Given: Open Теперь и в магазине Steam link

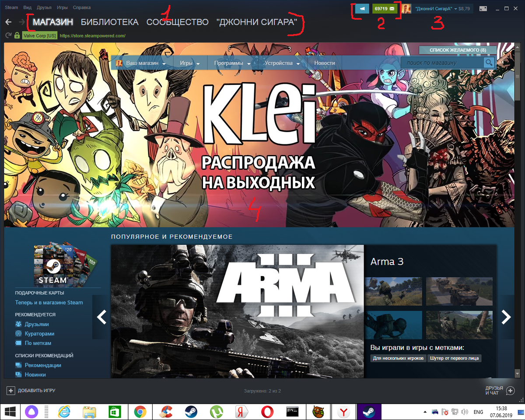Looking at the screenshot, I should point(49,302).
